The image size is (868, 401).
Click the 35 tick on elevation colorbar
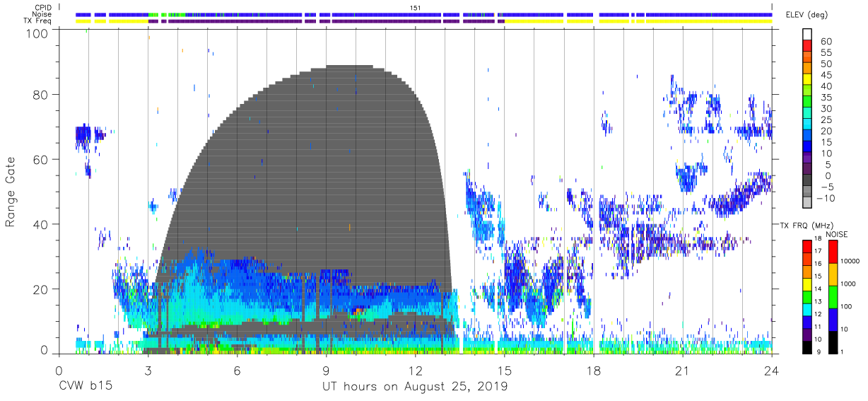826,98
